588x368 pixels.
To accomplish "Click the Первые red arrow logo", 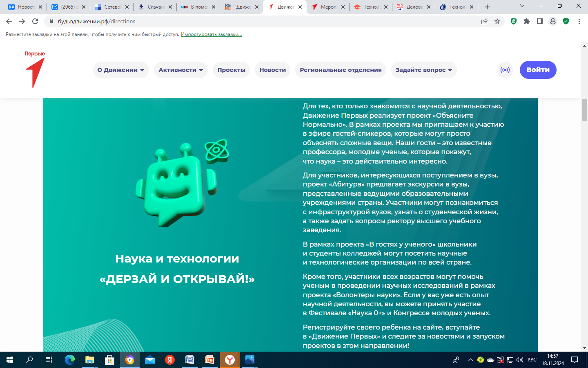I will pos(35,70).
